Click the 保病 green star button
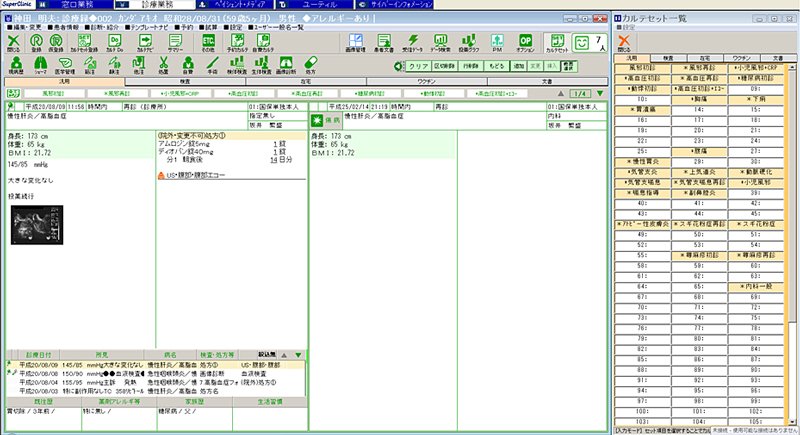Viewport: 800px width, 435px height. pos(327,120)
